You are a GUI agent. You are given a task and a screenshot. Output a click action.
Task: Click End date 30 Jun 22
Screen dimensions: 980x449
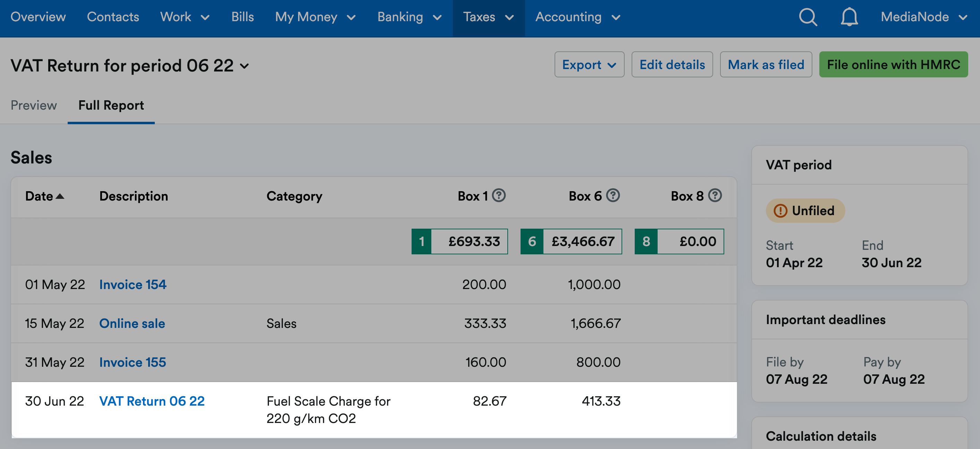point(892,263)
